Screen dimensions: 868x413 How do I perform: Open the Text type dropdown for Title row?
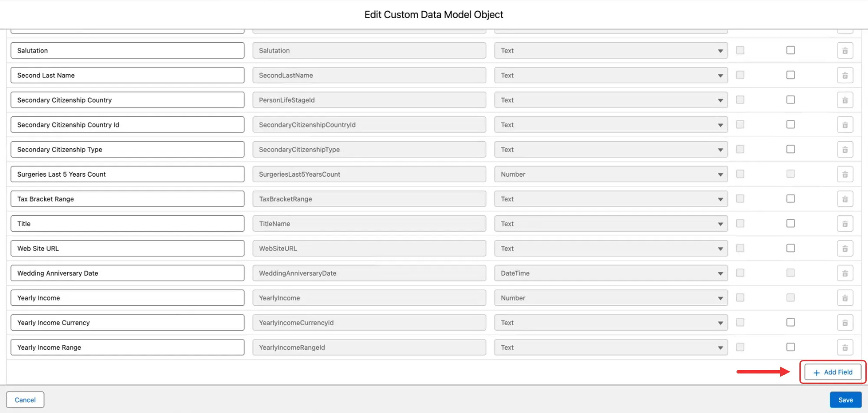(x=611, y=224)
